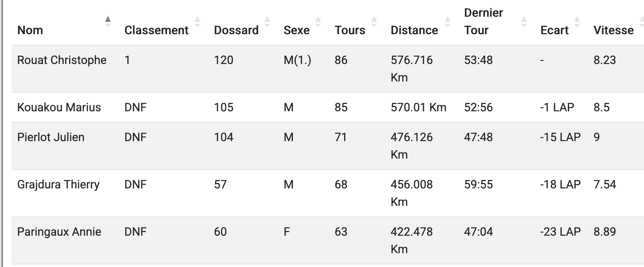
Task: Click the Ecart column sort arrows
Action: click(577, 22)
